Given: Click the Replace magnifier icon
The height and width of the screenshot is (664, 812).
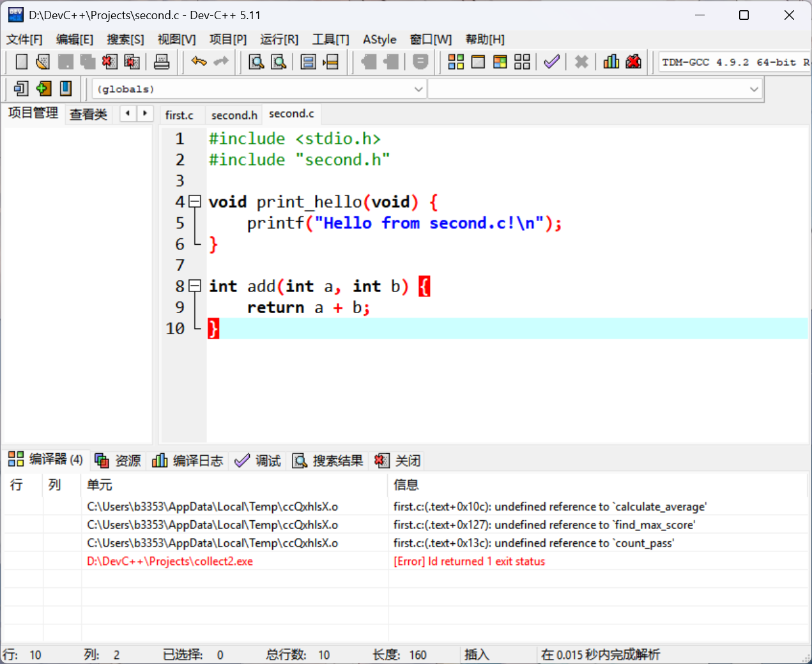Looking at the screenshot, I should (x=279, y=62).
